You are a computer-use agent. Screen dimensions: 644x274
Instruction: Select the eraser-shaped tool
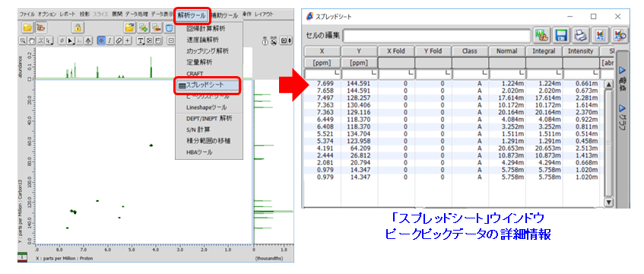pyautogui.click(x=119, y=40)
